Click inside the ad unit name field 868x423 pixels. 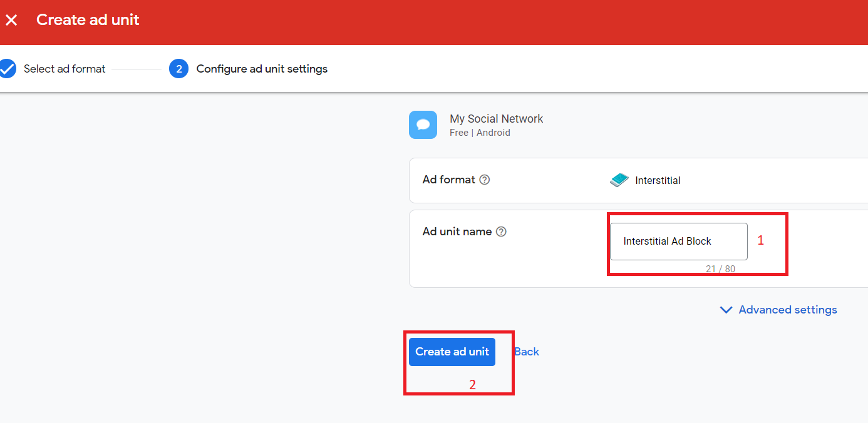pos(678,241)
